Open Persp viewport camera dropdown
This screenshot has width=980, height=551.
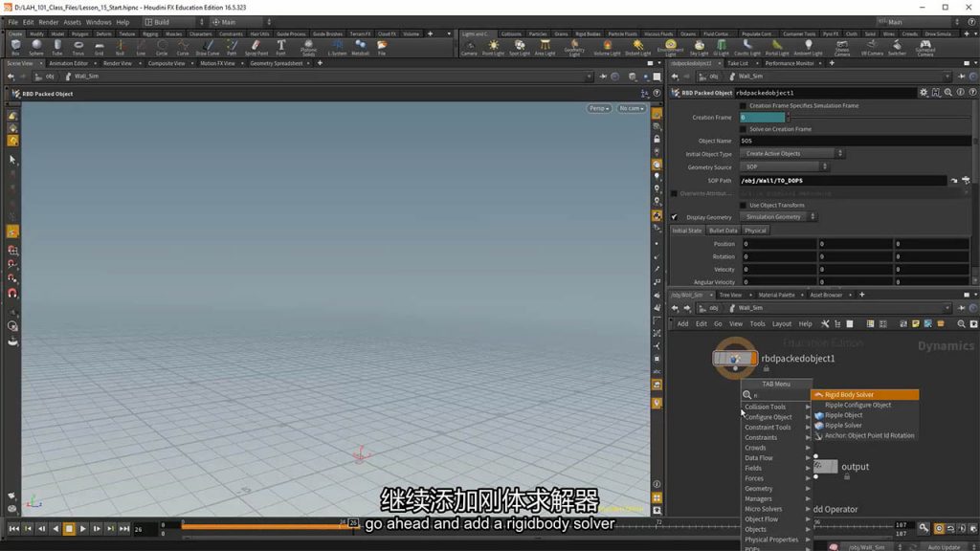598,108
